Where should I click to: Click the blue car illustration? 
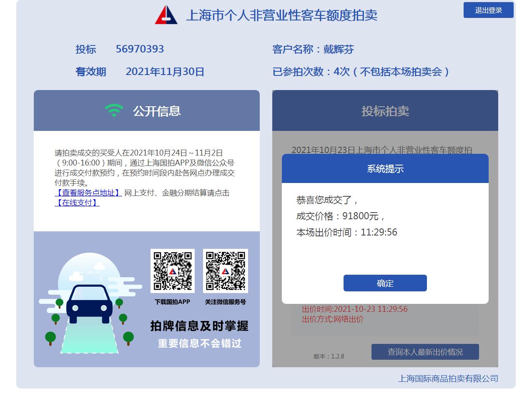point(89,304)
